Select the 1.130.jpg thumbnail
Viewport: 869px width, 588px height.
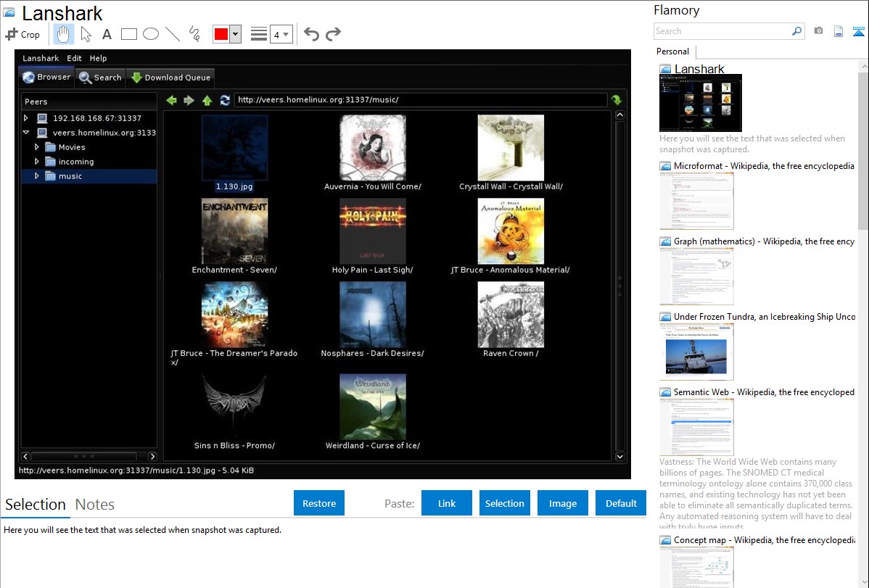click(x=234, y=147)
